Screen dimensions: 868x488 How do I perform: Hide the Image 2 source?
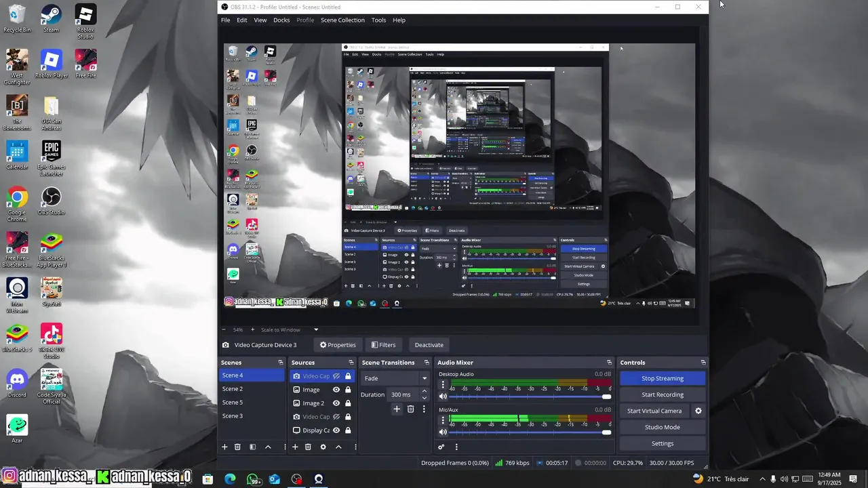[336, 403]
